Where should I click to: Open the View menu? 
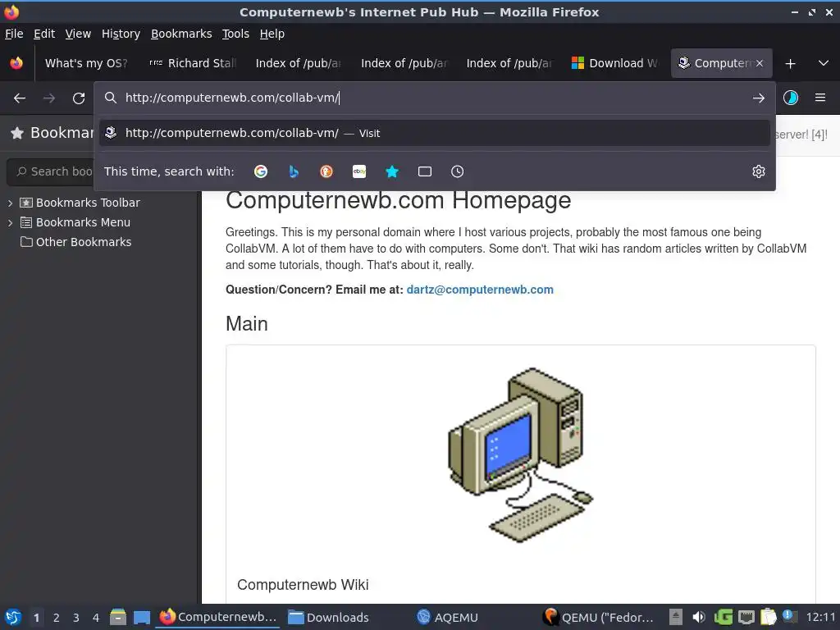coord(78,34)
